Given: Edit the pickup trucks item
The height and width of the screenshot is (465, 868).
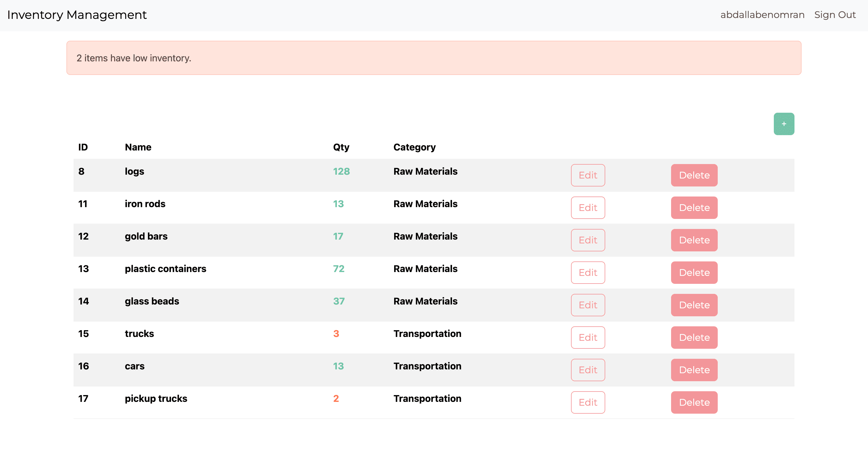Looking at the screenshot, I should click(x=588, y=402).
